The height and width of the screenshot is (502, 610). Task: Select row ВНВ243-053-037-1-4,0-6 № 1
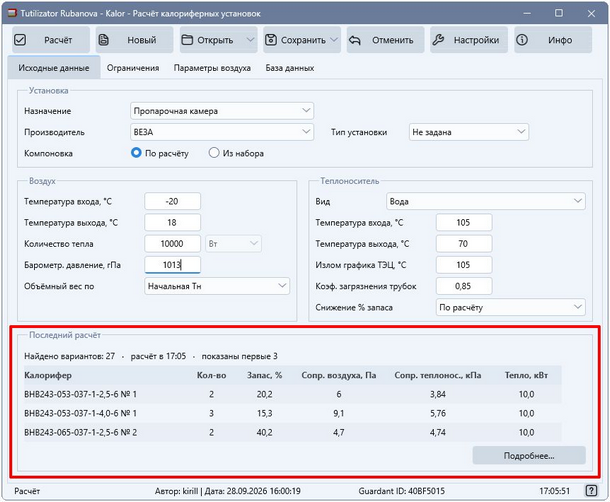(293, 413)
